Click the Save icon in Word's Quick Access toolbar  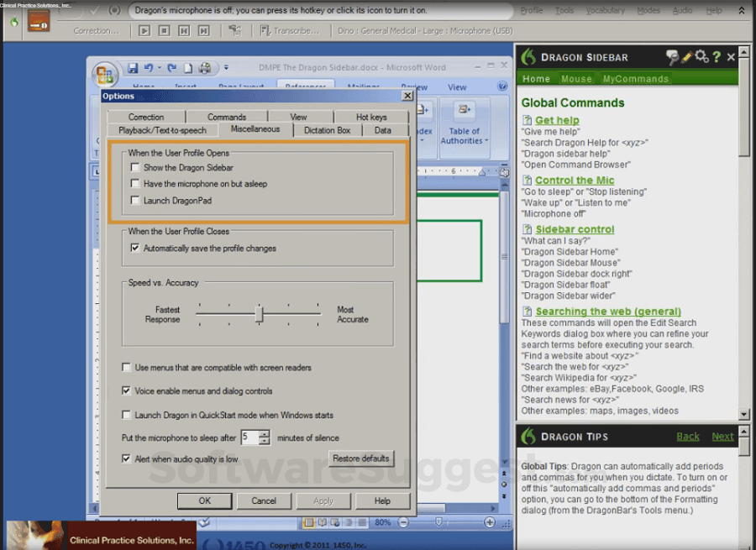point(133,67)
